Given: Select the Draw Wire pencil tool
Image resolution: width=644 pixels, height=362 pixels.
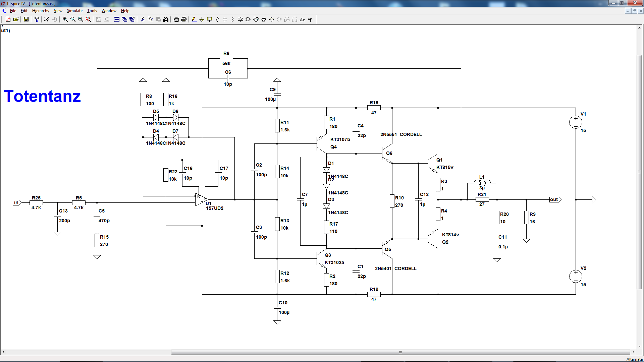Looking at the screenshot, I should [x=194, y=19].
